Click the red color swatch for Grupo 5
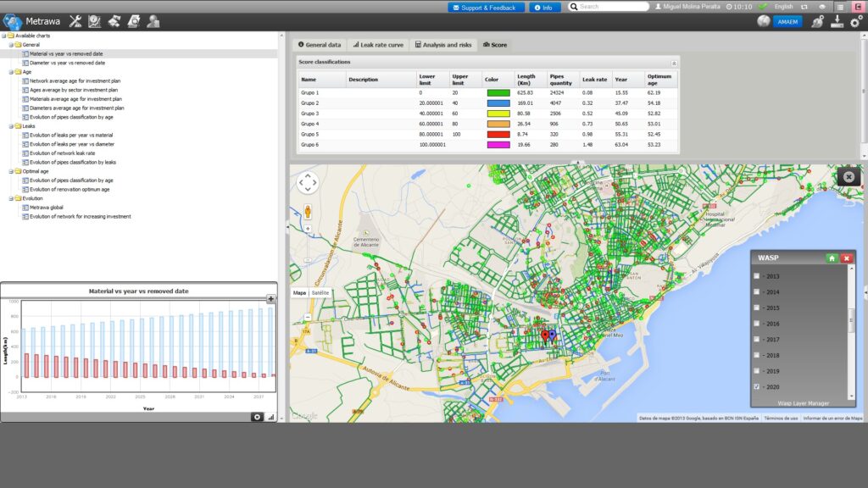The height and width of the screenshot is (488, 868). click(498, 135)
